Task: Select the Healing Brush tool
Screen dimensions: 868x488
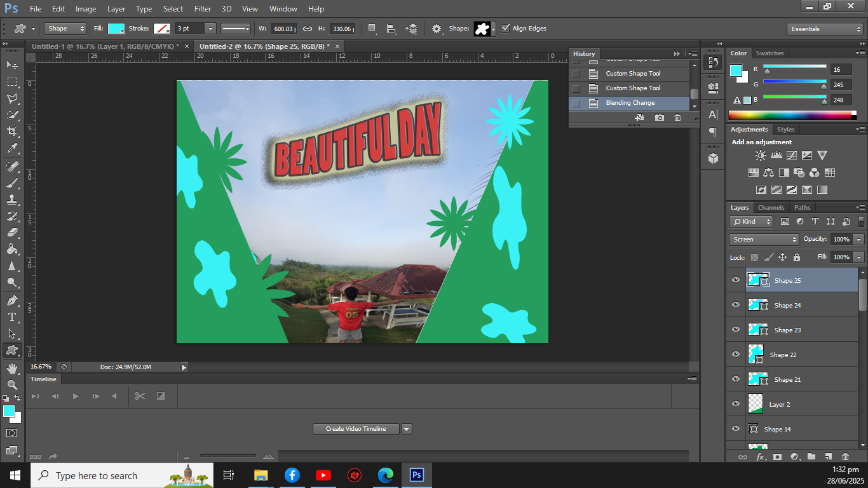Action: 12,166
